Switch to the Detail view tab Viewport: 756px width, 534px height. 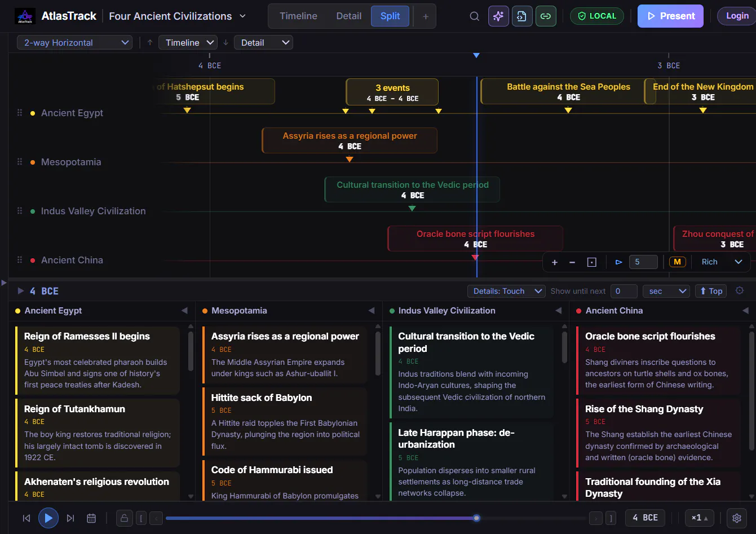(349, 16)
